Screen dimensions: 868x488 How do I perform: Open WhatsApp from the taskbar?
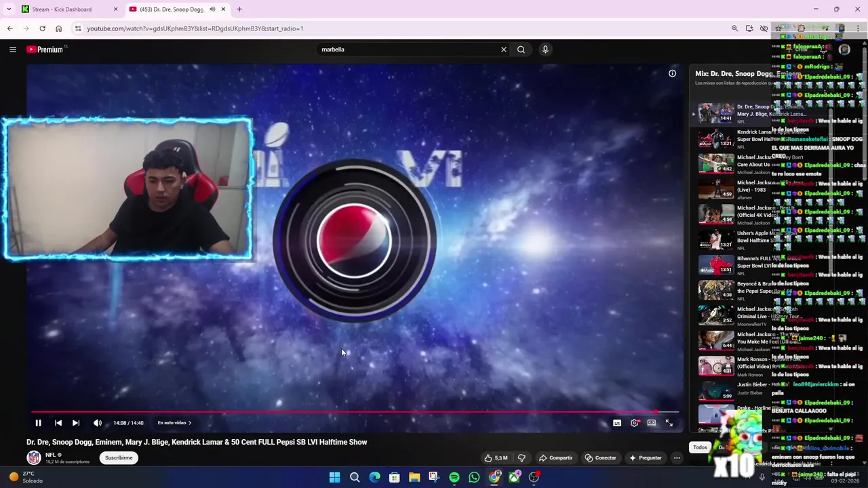[x=474, y=478]
